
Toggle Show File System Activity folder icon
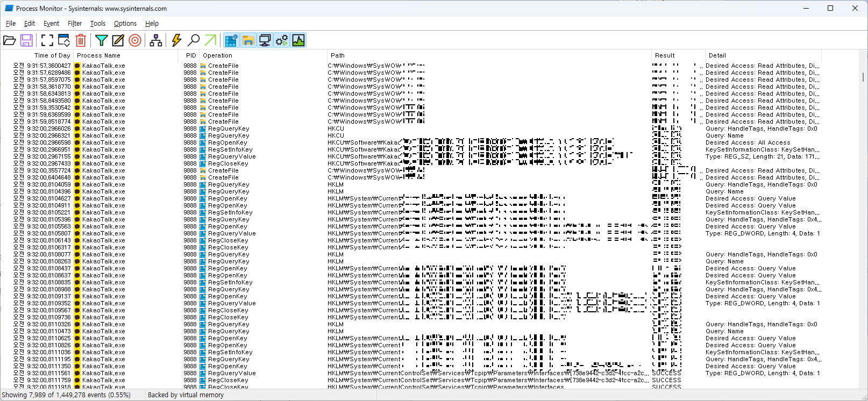click(x=248, y=40)
